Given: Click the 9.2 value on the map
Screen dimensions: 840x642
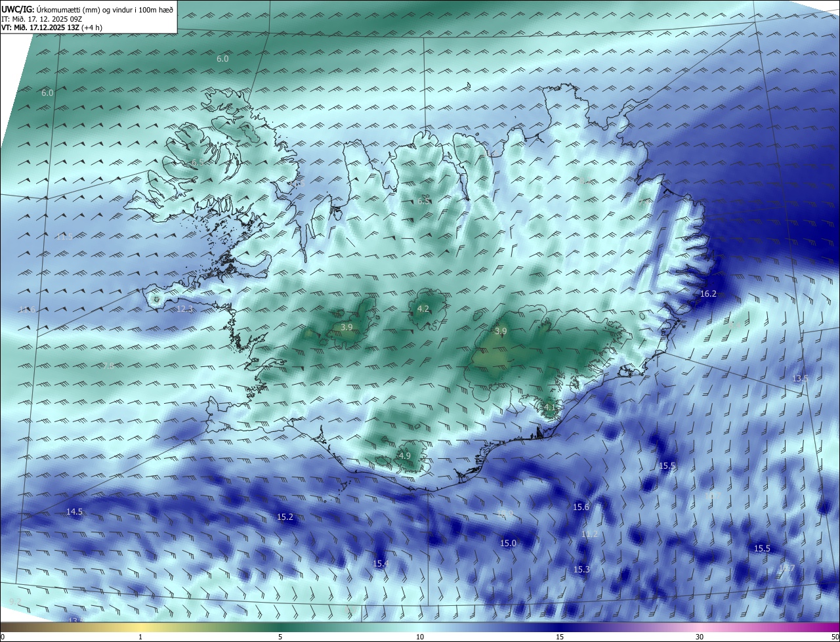Looking at the screenshot, I should pos(15,601).
